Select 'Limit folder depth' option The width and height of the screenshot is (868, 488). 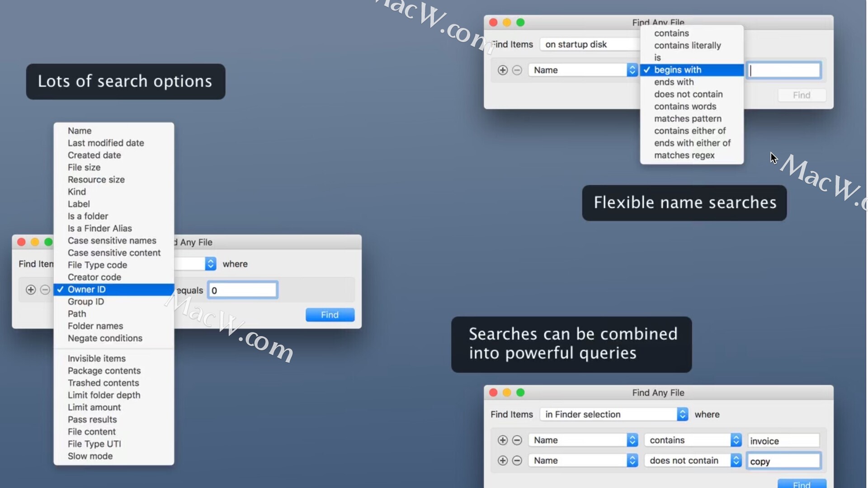point(113,395)
